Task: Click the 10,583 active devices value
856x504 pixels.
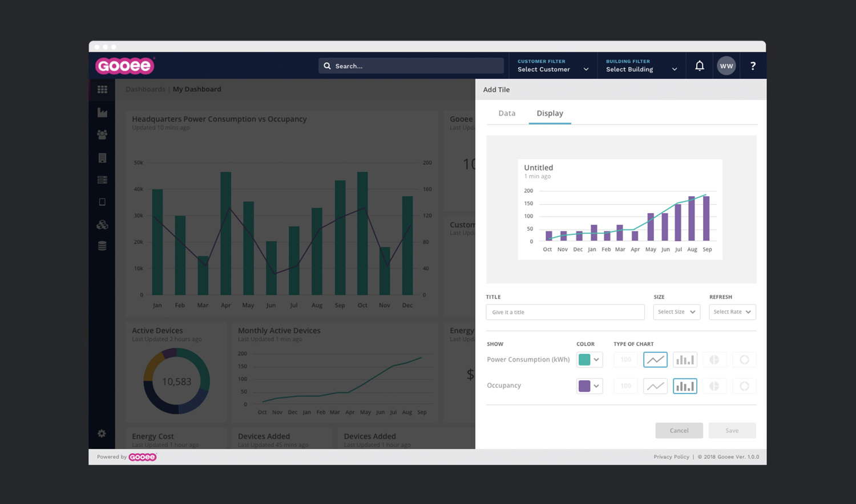Action: pyautogui.click(x=176, y=381)
